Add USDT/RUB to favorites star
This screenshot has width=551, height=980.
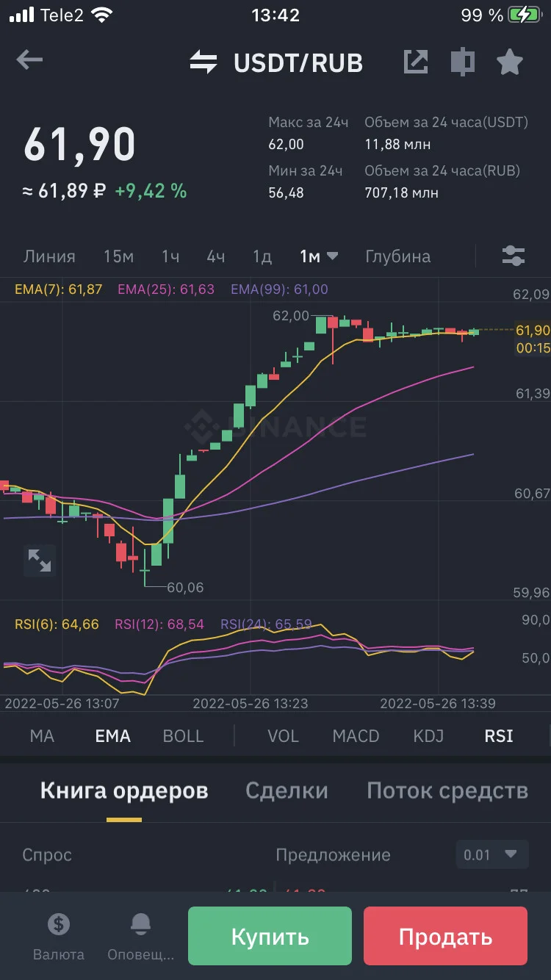[x=509, y=62]
